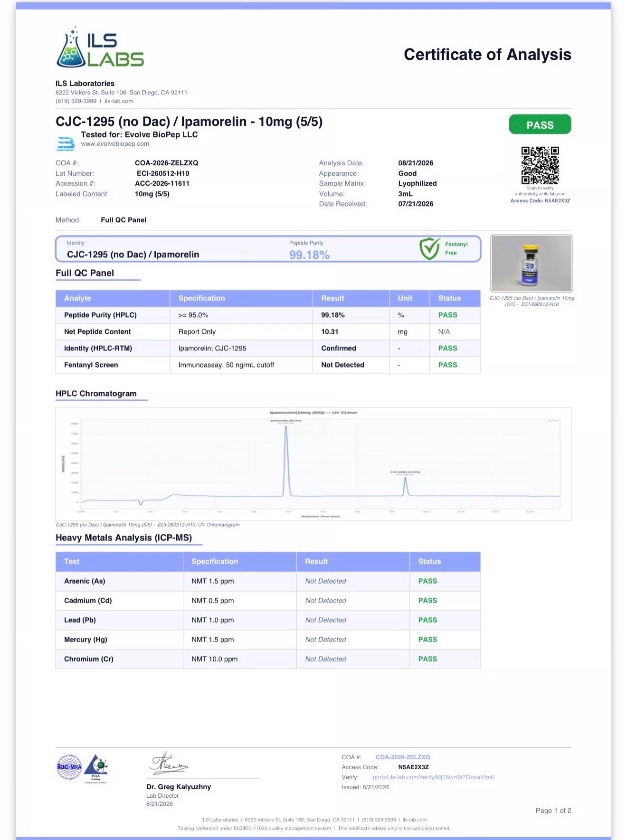
Task: Click the Evolve BioPep logo icon
Action: (66, 144)
